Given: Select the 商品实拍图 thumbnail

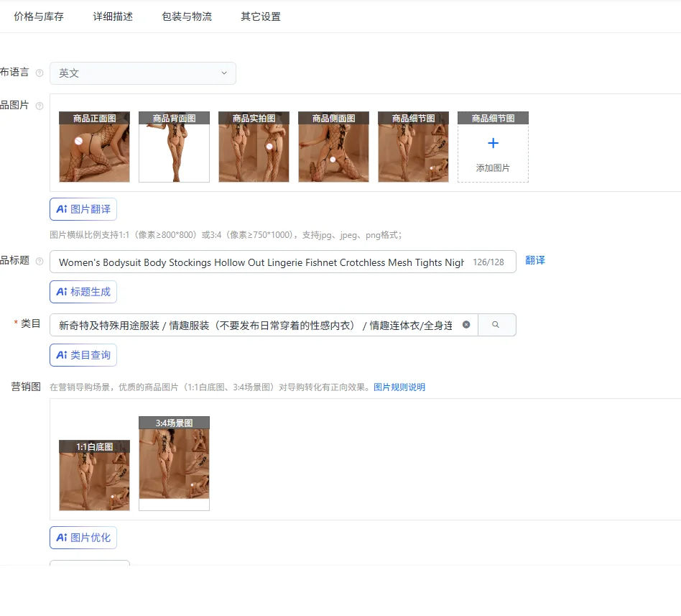Looking at the screenshot, I should point(254,147).
